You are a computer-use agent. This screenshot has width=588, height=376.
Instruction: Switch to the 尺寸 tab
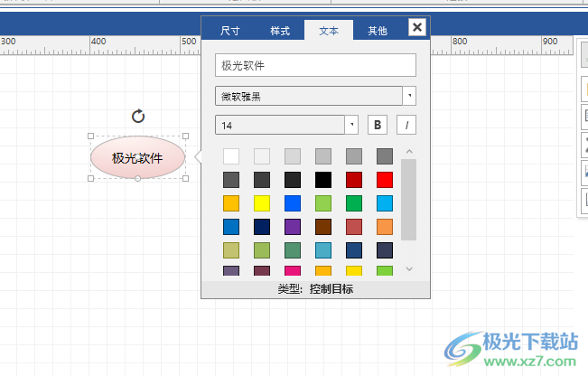(230, 31)
